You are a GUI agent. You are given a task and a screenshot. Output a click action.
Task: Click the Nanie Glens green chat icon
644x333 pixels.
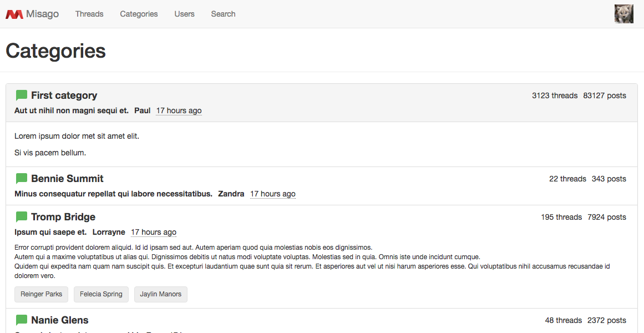click(22, 320)
